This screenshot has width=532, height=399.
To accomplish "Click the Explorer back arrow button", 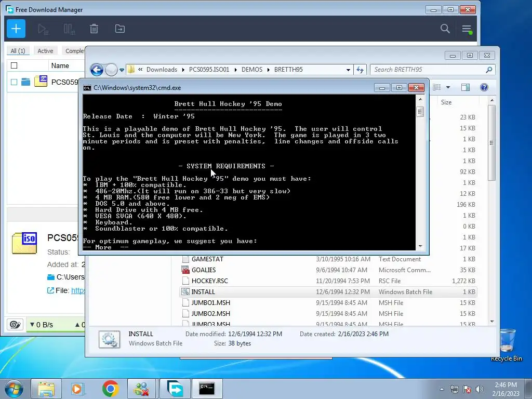I will point(97,70).
